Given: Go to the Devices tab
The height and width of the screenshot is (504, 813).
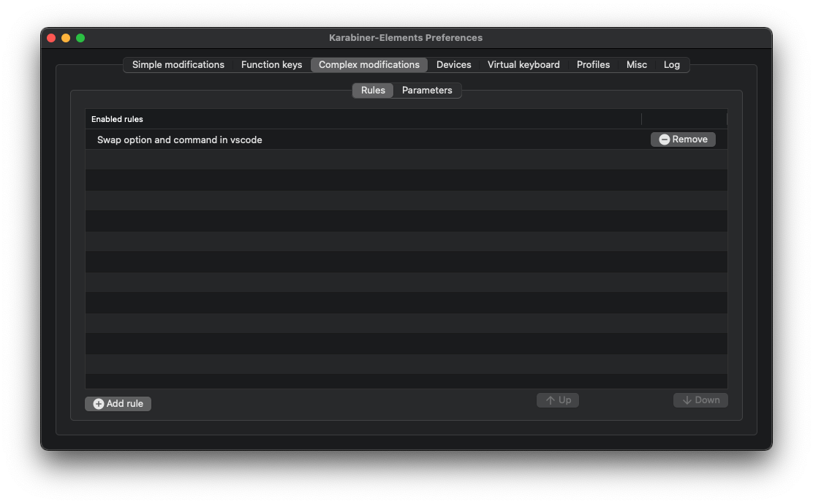Looking at the screenshot, I should (454, 65).
